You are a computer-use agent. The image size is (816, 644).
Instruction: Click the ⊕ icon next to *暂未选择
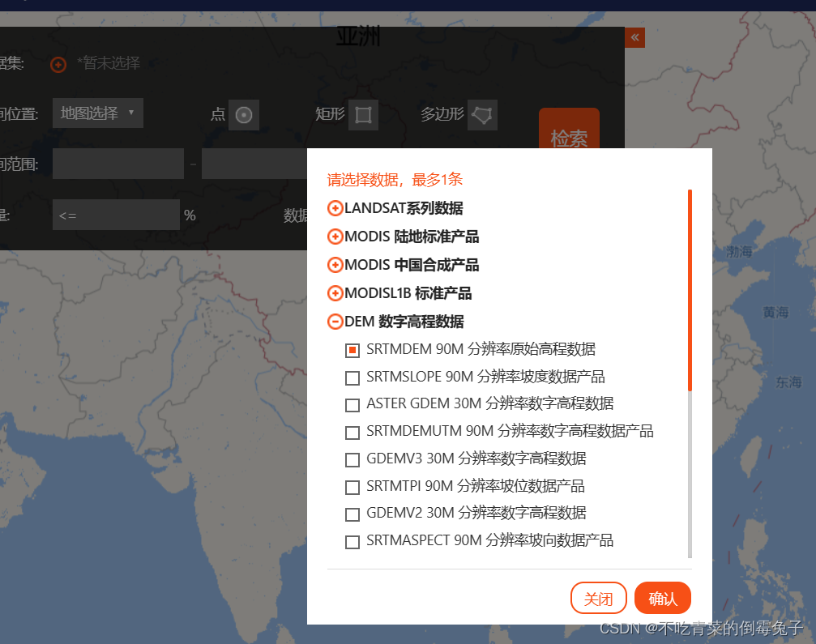click(x=57, y=63)
